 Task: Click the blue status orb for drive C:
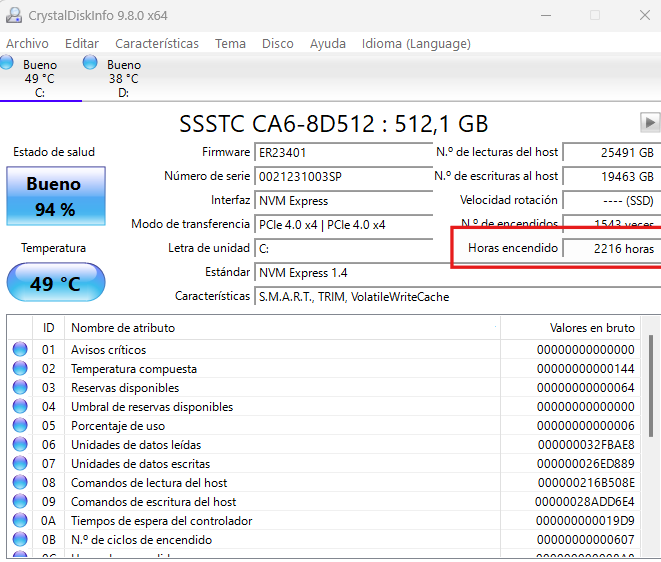6,62
